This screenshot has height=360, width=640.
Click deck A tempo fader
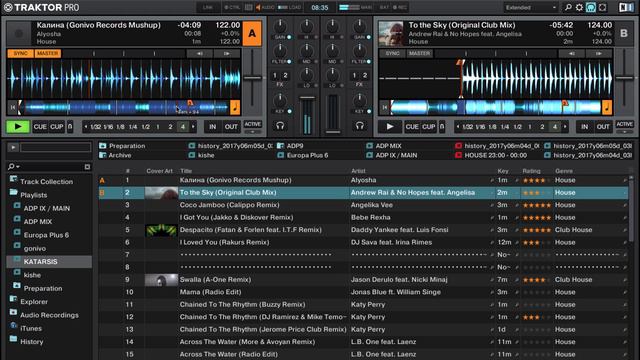tap(252, 78)
